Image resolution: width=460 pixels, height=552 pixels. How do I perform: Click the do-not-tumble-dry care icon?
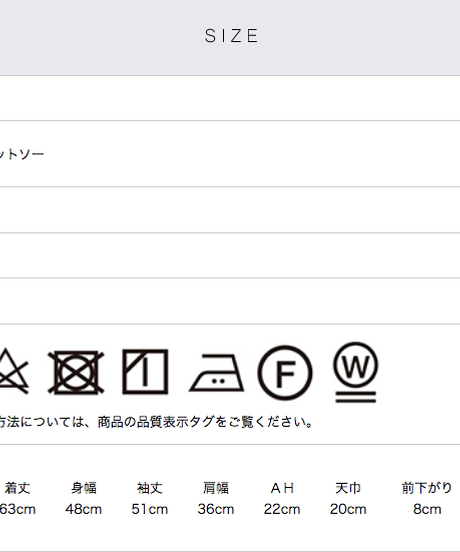point(76,372)
